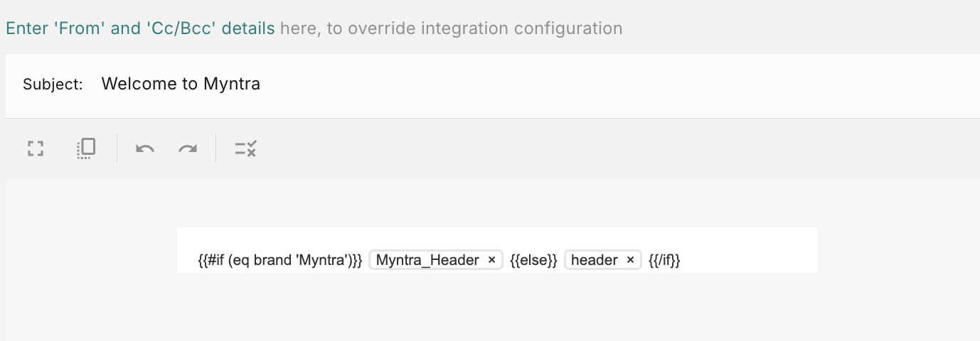Place cursor on the closing {{/if}} tag
Image resolution: width=980 pixels, height=341 pixels.
click(664, 260)
